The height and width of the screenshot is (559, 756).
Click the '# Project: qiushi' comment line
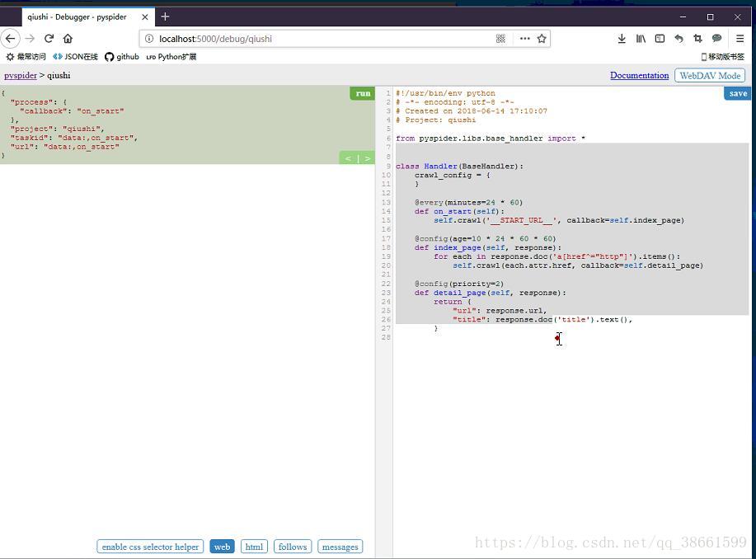click(436, 120)
